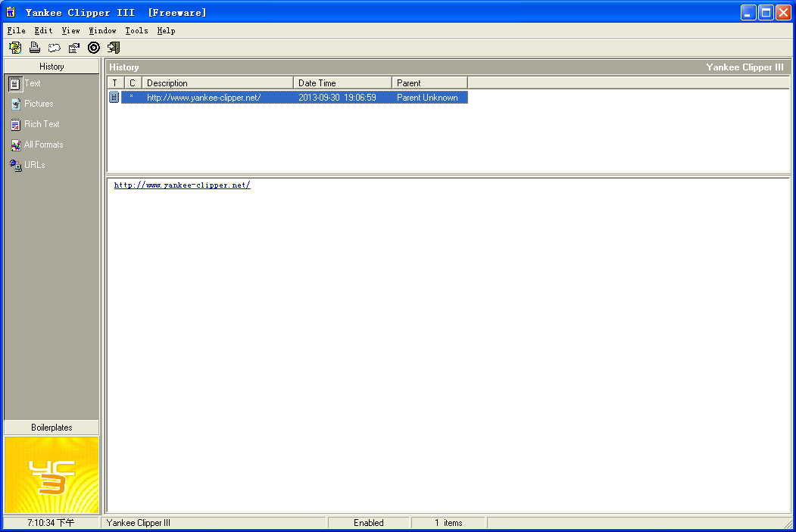Open the Edit menu
Viewport: 796px width, 532px height.
(43, 30)
